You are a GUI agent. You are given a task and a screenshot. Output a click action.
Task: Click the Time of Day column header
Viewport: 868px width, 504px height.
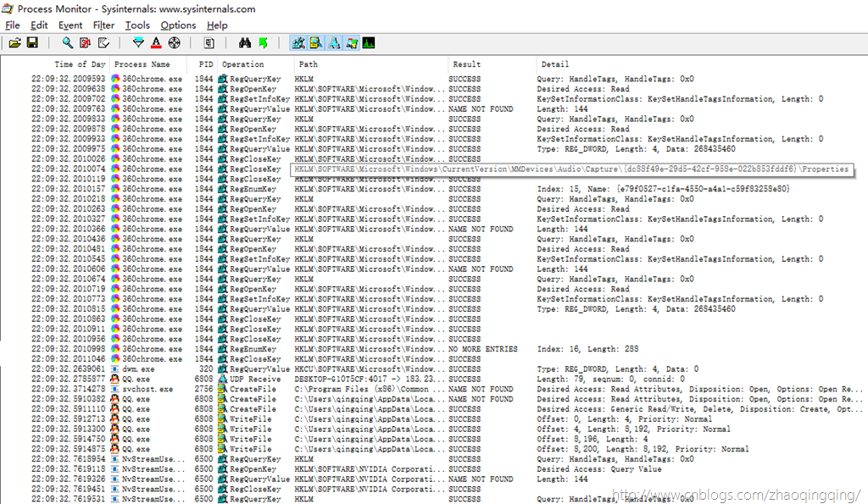click(x=80, y=64)
